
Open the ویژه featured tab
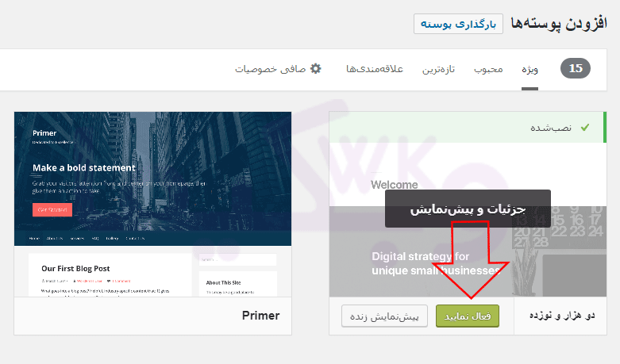(530, 70)
